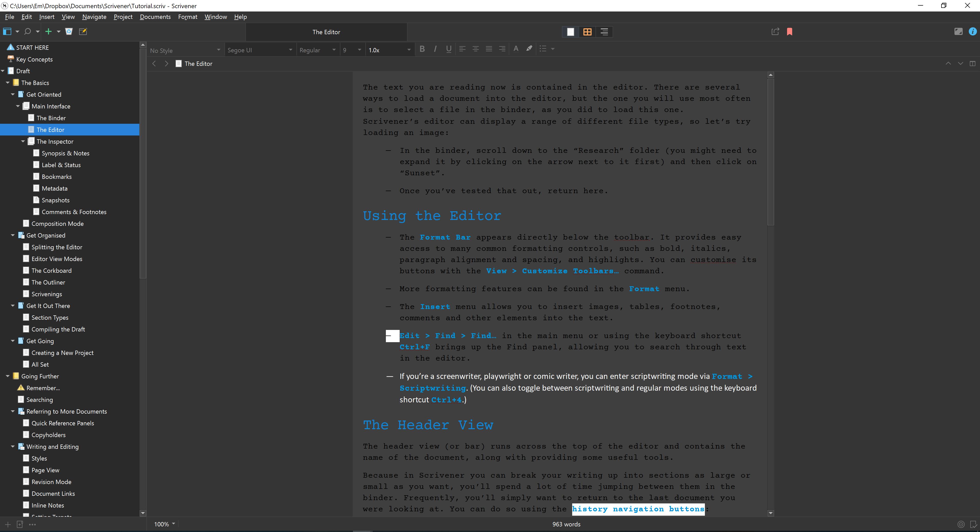Add new folder at binder footer
This screenshot has height=532, width=980.
[20, 524]
